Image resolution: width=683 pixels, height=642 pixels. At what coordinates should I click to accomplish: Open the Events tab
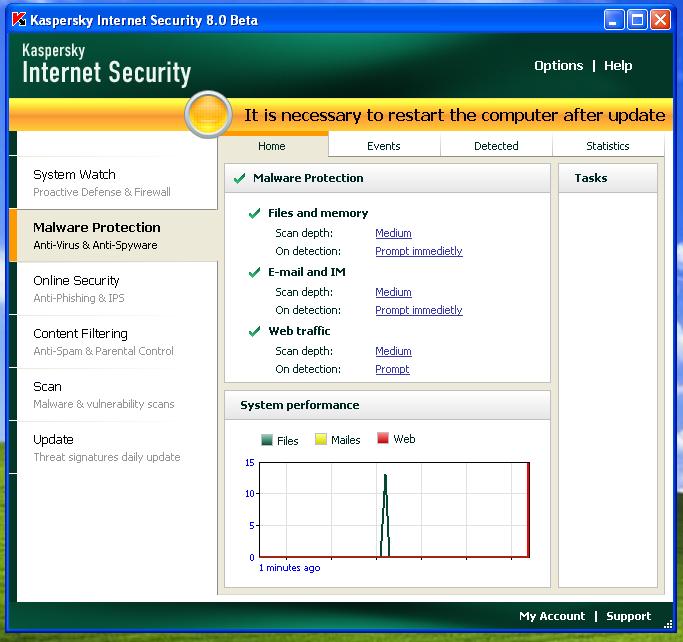[x=383, y=146]
